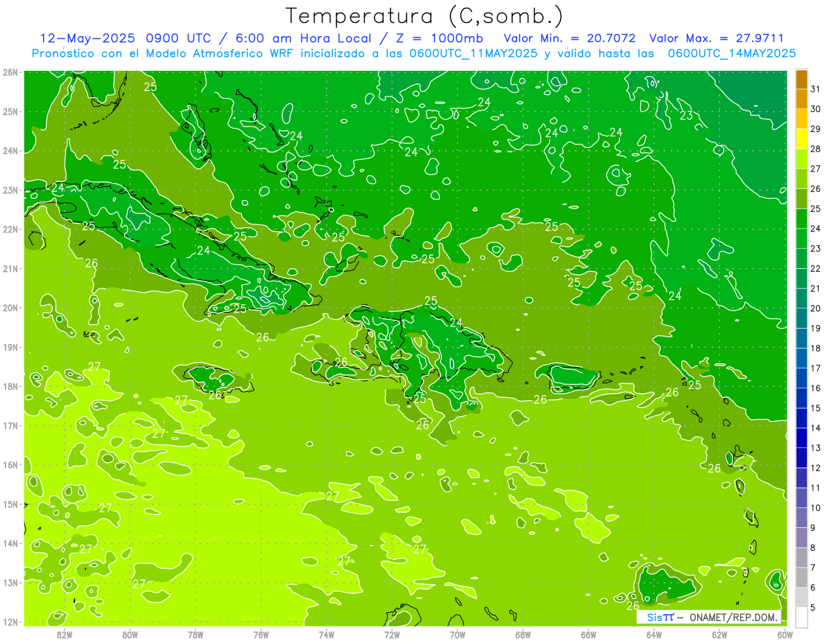Click the latitude axis label "19N"
Screen dimensions: 834x644
tap(10, 347)
